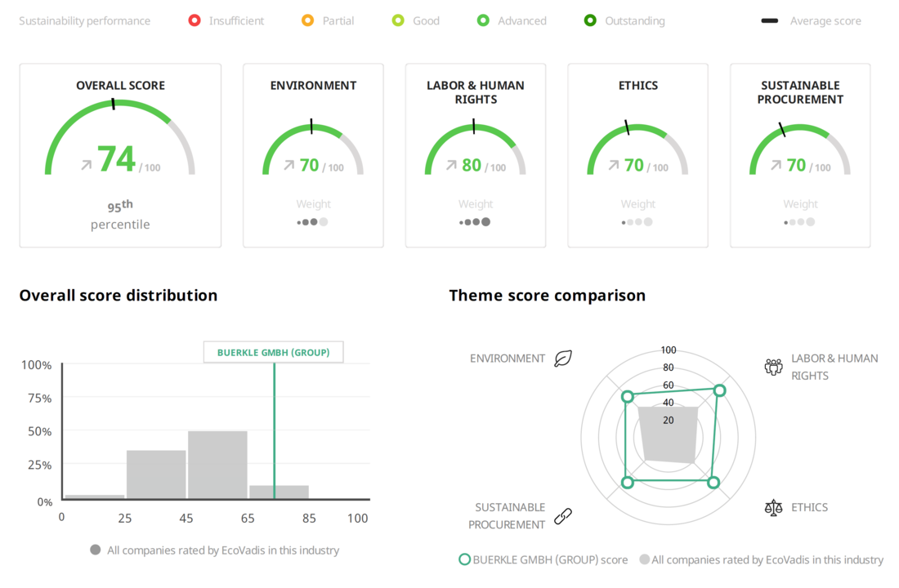Click the Ethics scales icon

tap(773, 508)
